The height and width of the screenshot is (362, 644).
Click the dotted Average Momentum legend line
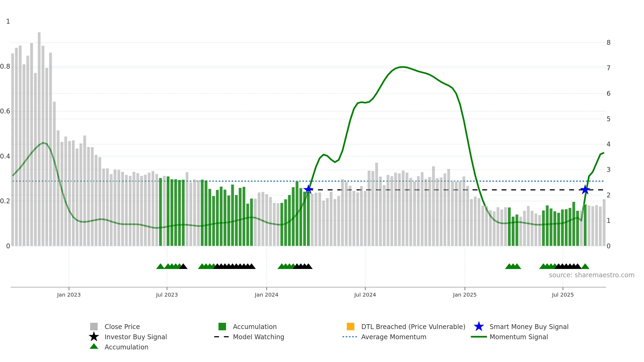[350, 337]
